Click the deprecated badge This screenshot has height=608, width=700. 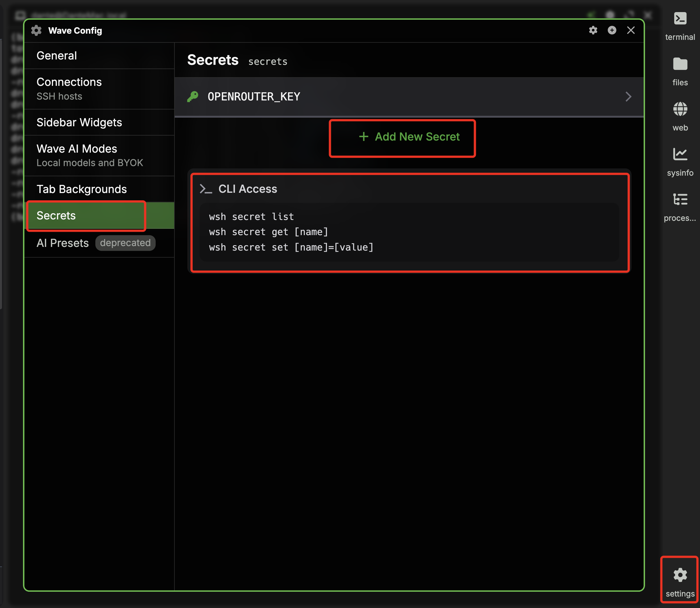125,243
